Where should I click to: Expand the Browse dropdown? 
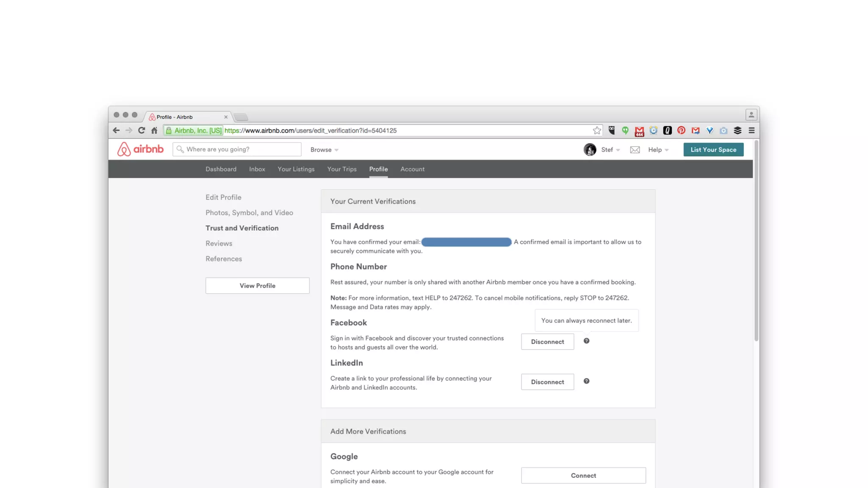pyautogui.click(x=324, y=150)
